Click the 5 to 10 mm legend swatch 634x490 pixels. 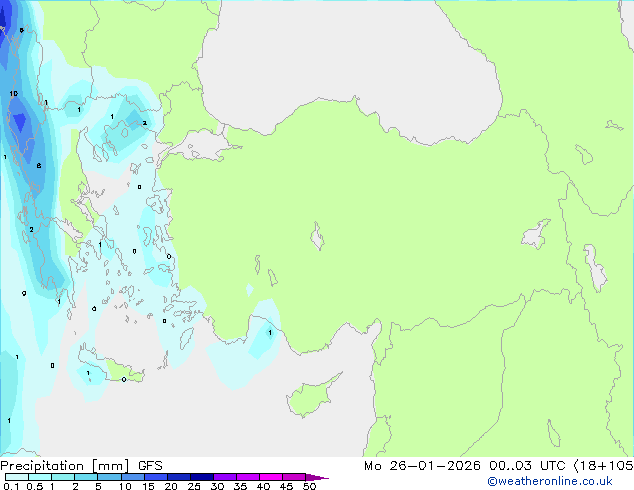109,477
